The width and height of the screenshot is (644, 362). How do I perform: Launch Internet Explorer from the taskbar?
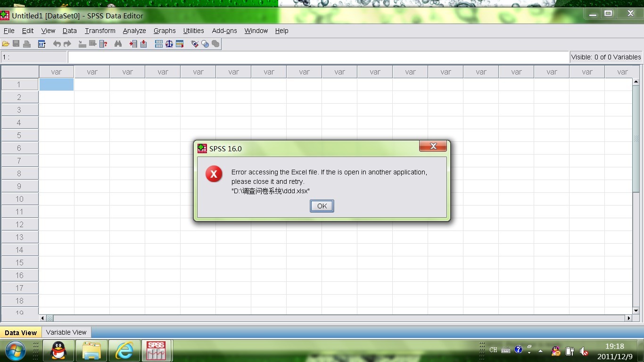124,351
